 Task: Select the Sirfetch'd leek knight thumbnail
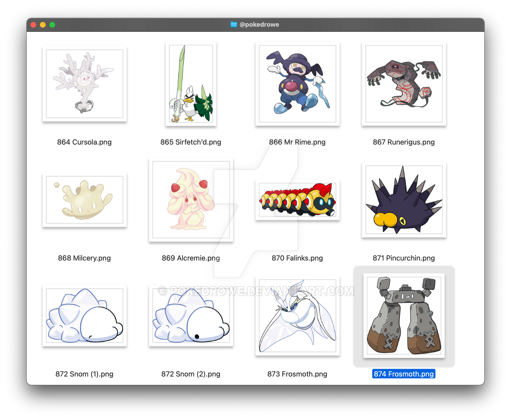tap(191, 84)
